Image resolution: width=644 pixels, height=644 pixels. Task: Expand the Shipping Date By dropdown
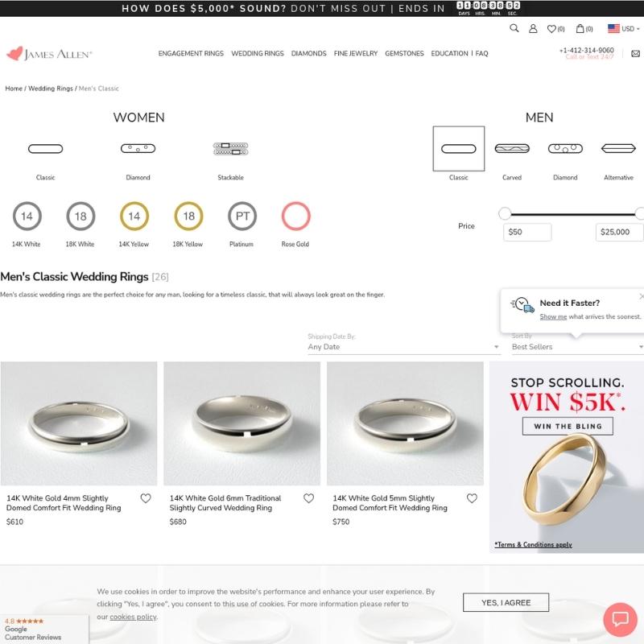coord(404,347)
